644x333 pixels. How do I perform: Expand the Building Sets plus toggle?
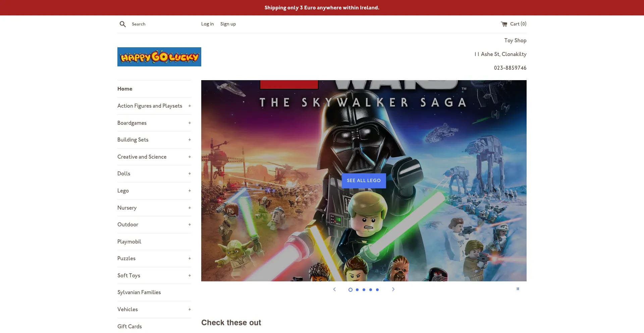[190, 140]
